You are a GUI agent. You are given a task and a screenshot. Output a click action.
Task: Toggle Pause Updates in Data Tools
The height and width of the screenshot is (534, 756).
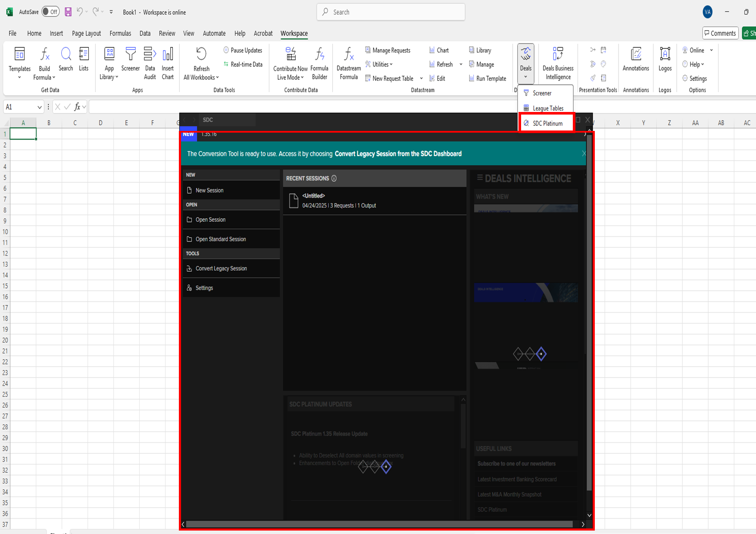[243, 50]
